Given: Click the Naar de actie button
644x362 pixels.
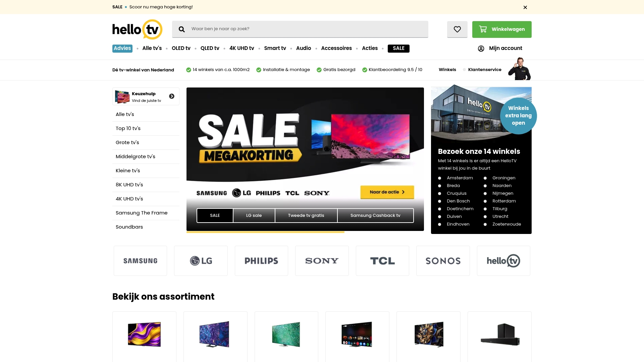Looking at the screenshot, I should [387, 192].
